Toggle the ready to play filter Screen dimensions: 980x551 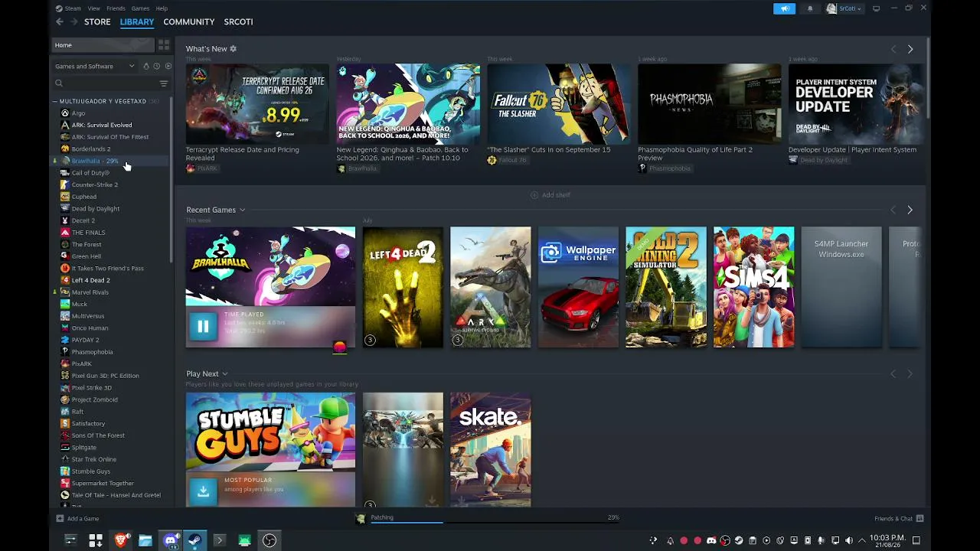pos(168,66)
